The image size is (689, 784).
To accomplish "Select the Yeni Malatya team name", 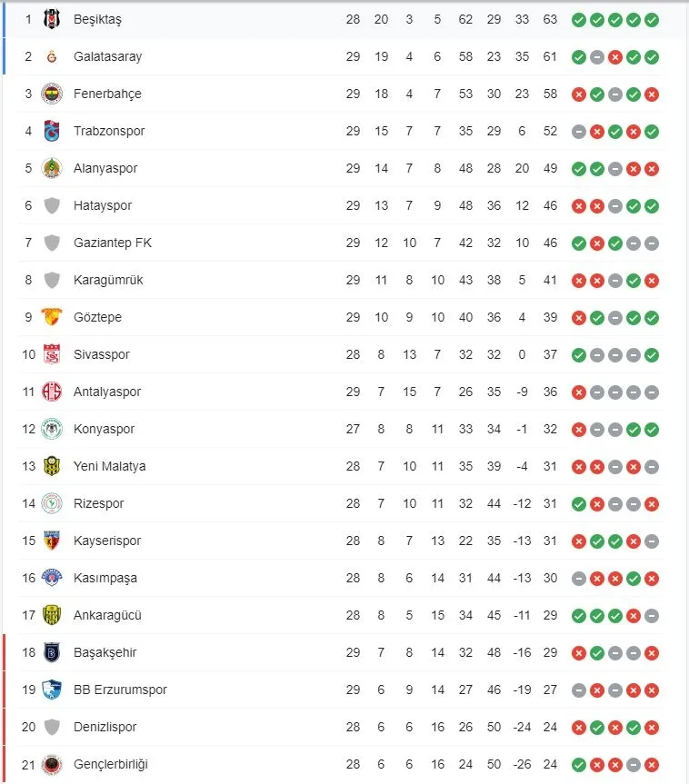I will 109,466.
